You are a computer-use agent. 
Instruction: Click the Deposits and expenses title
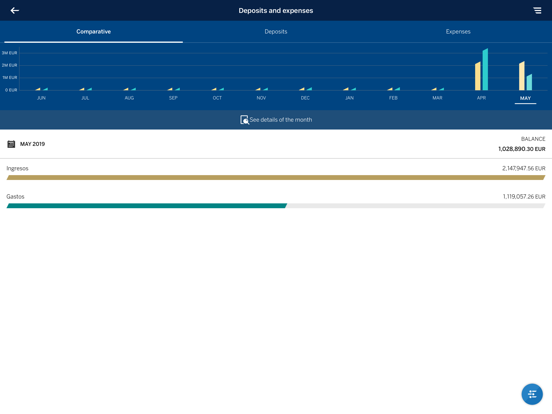click(x=276, y=11)
